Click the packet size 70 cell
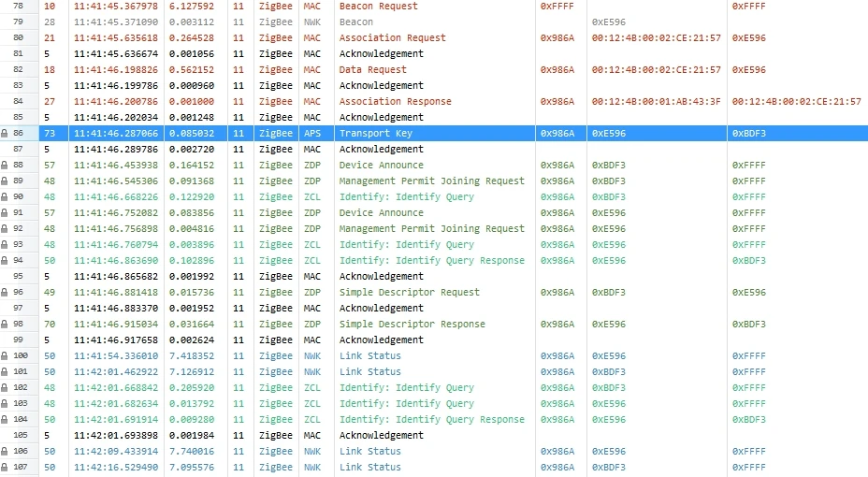This screenshot has width=868, height=477. (50, 325)
